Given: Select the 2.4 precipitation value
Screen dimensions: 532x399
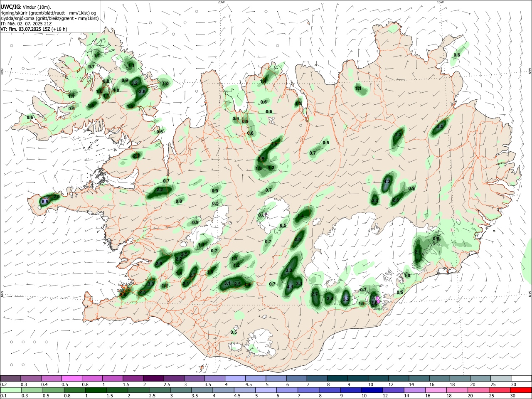Looking at the screenshot, I should tap(330, 298).
